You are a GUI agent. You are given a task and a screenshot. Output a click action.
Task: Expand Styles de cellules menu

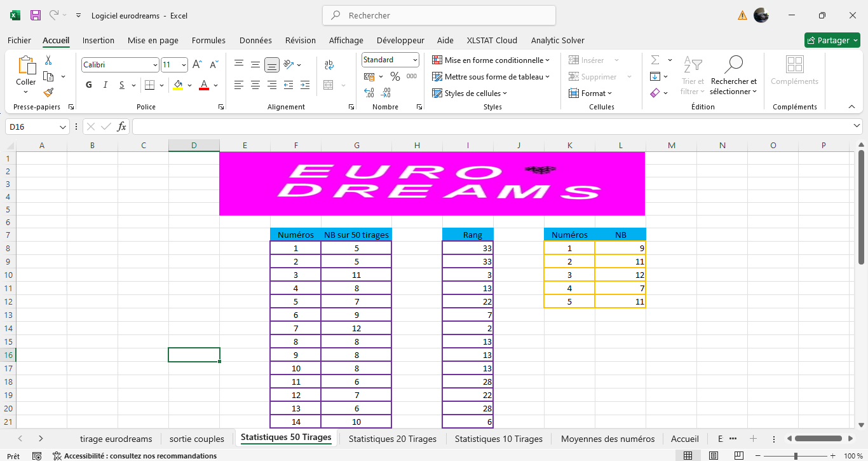(x=470, y=93)
